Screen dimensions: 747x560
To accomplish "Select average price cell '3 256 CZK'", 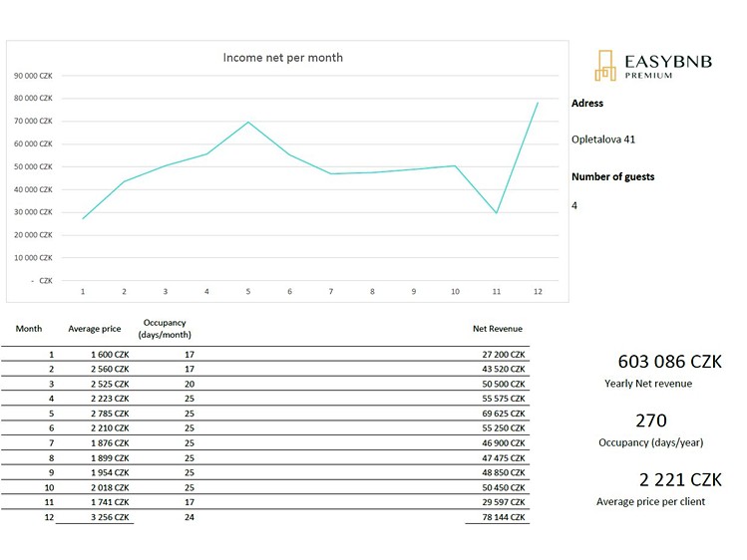I will point(110,517).
